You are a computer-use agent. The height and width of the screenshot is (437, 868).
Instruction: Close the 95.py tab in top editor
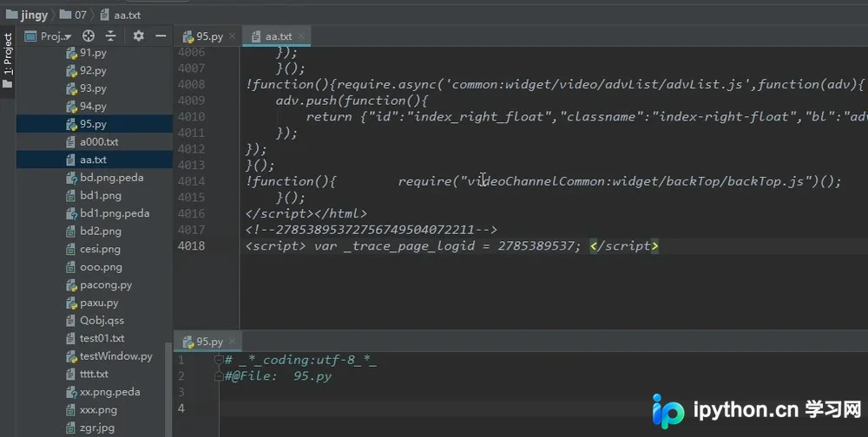pyautogui.click(x=233, y=36)
